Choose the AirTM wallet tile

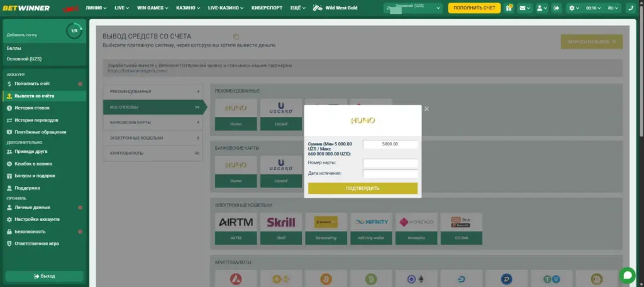pyautogui.click(x=236, y=228)
